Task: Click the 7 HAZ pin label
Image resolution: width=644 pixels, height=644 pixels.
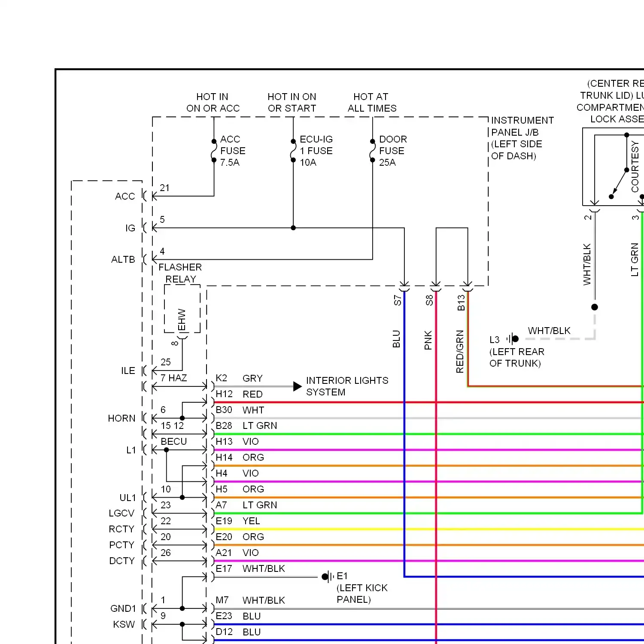Action: tap(173, 378)
